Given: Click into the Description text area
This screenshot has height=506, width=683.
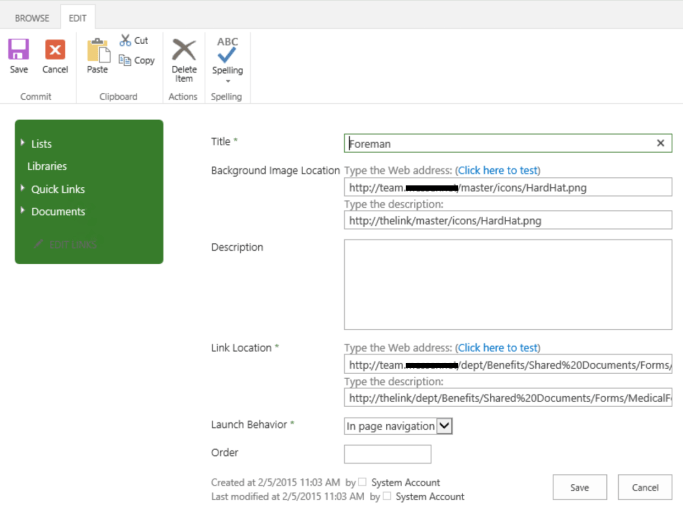Looking at the screenshot, I should coord(508,284).
